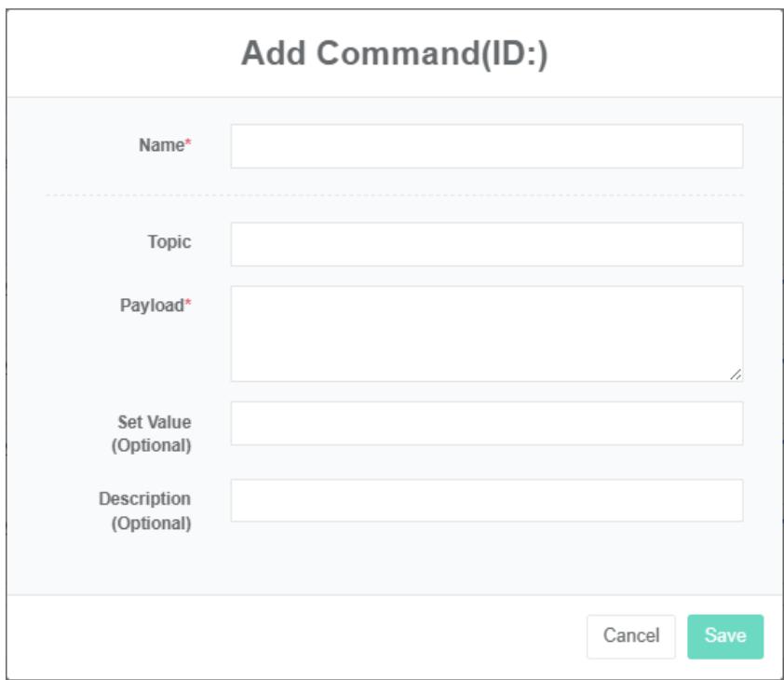Click the Name input field
784x680 pixels.
[486, 146]
